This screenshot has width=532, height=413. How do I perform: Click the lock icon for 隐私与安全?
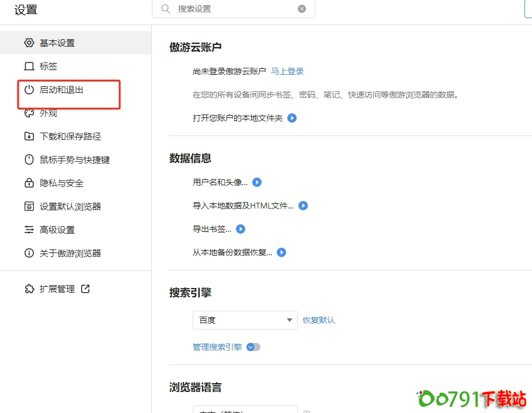pos(29,183)
